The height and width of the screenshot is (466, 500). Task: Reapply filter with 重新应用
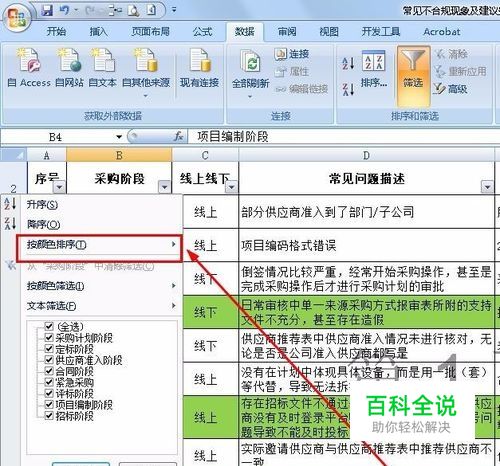[x=460, y=71]
